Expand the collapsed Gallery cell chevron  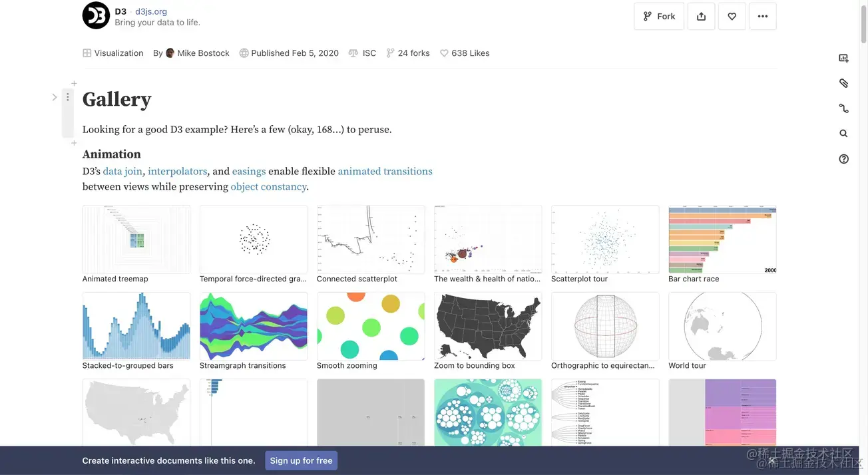click(55, 96)
